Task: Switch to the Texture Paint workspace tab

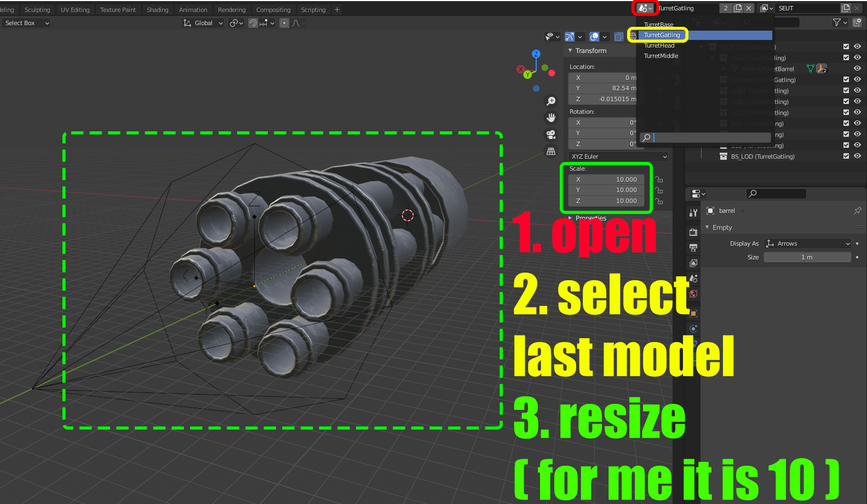Action: point(118,10)
